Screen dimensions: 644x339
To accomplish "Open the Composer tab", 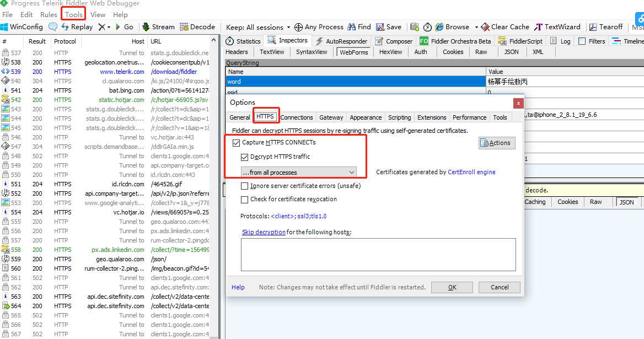I will coord(394,41).
